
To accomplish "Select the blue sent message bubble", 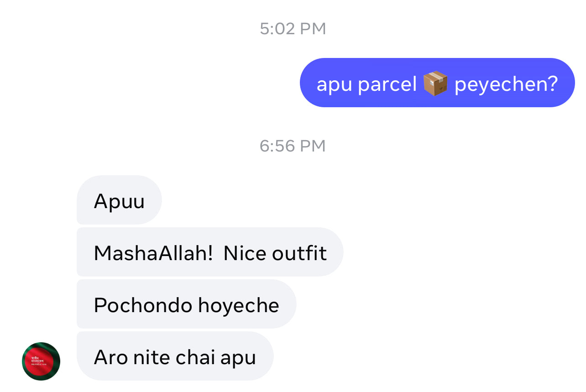I will [x=437, y=83].
